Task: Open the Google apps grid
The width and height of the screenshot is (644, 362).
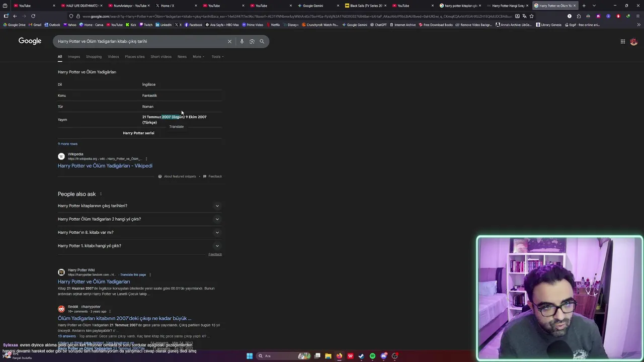Action: pos(623,42)
